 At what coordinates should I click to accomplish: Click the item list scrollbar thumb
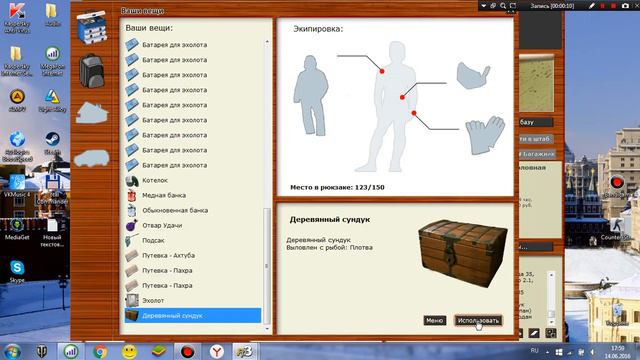266,265
